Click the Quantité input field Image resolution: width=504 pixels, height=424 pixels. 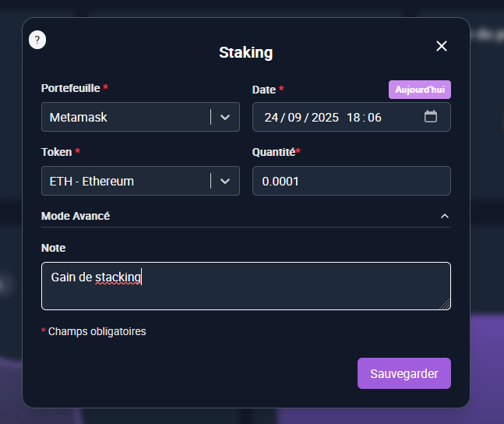point(351,181)
